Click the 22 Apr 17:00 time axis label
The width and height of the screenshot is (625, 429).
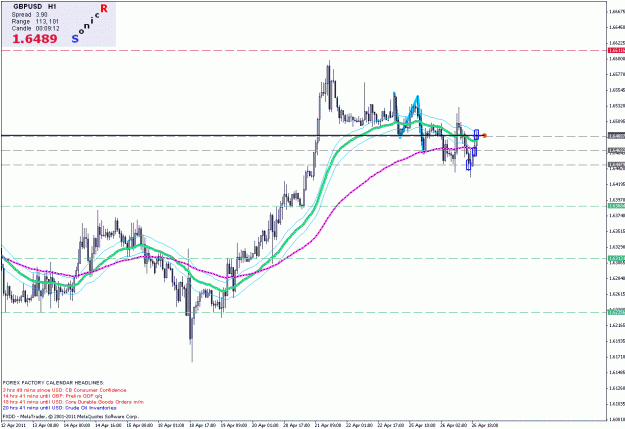pyautogui.click(x=391, y=425)
